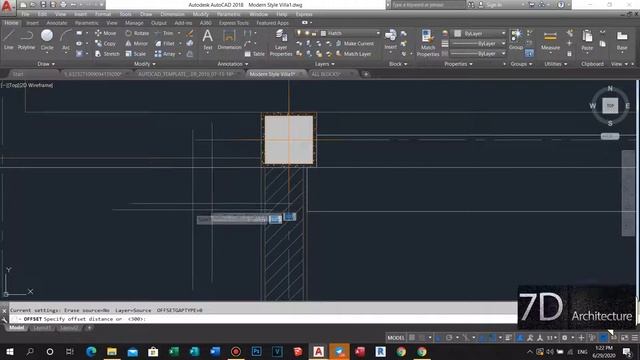The width and height of the screenshot is (640, 360).
Task: Activate the Move command
Action: 105,33
